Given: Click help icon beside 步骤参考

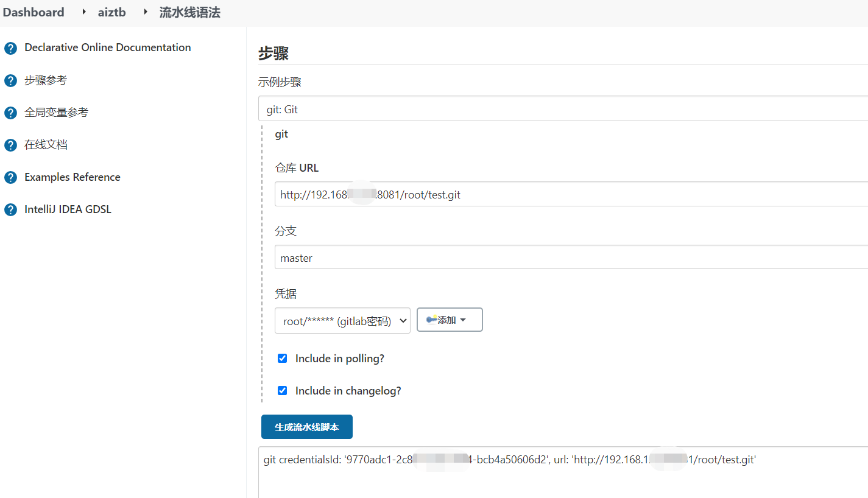Looking at the screenshot, I should (x=10, y=80).
